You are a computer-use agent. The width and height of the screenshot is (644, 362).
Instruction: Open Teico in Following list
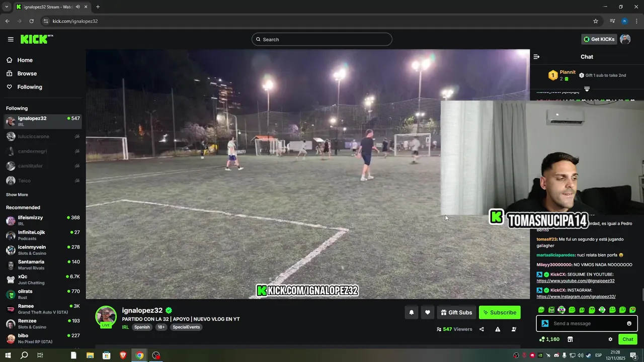pos(43,180)
